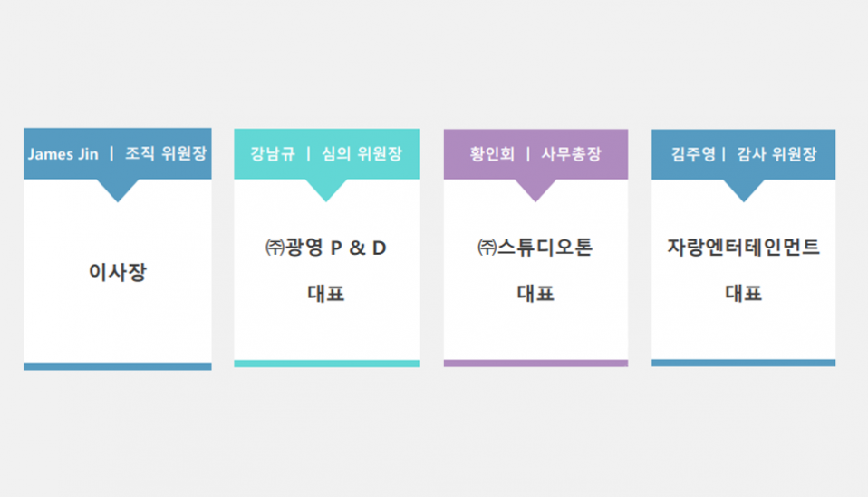
Task: Select the 강남규 심의 위원장 header
Action: pyautogui.click(x=326, y=153)
